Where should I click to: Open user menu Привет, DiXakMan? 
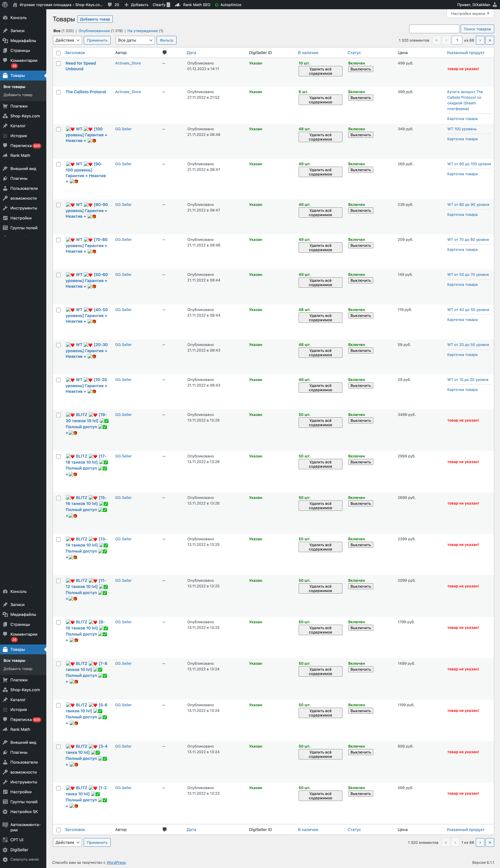[x=477, y=5]
